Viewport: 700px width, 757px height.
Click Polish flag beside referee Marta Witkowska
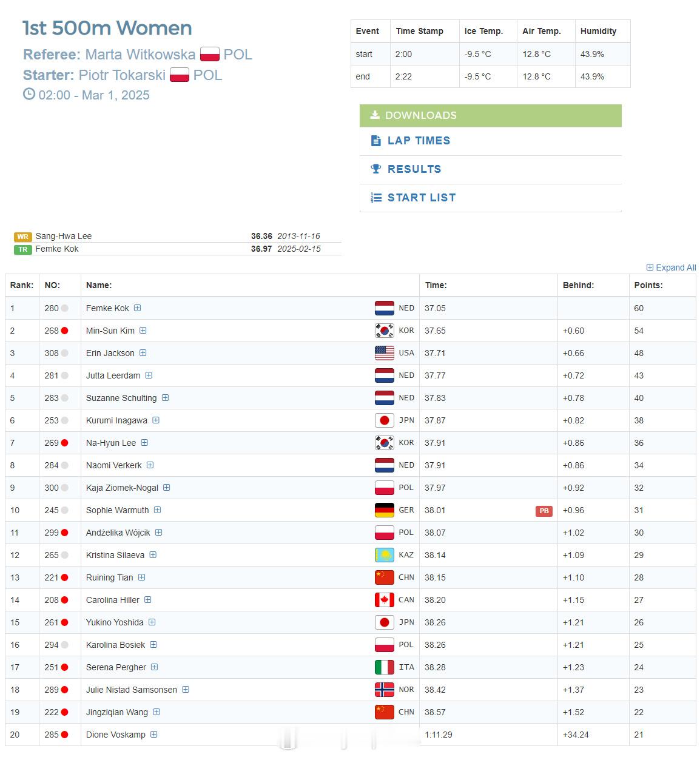tap(210, 55)
